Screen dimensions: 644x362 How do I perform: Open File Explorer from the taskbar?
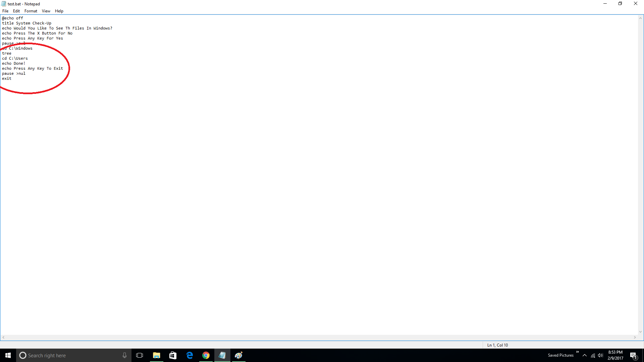click(156, 355)
